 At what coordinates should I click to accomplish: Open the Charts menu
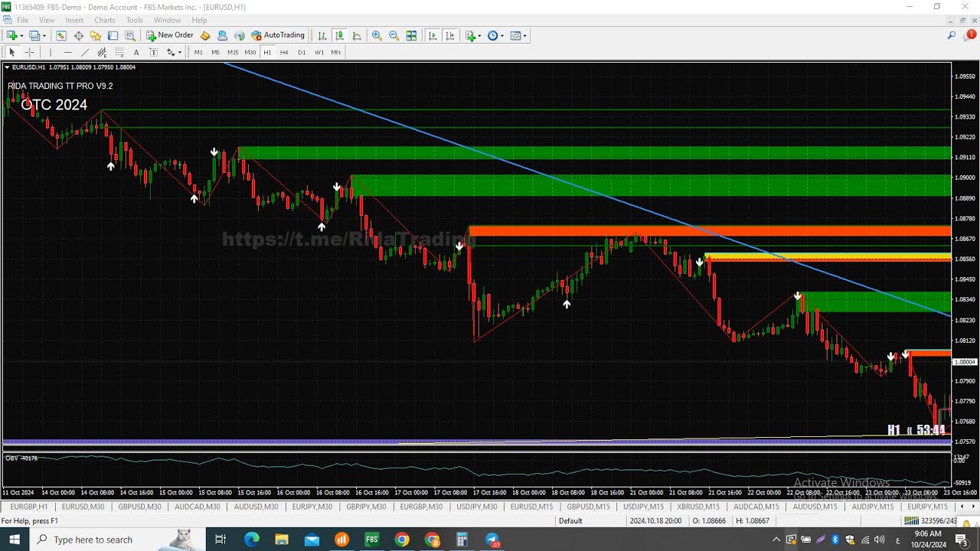point(105,20)
